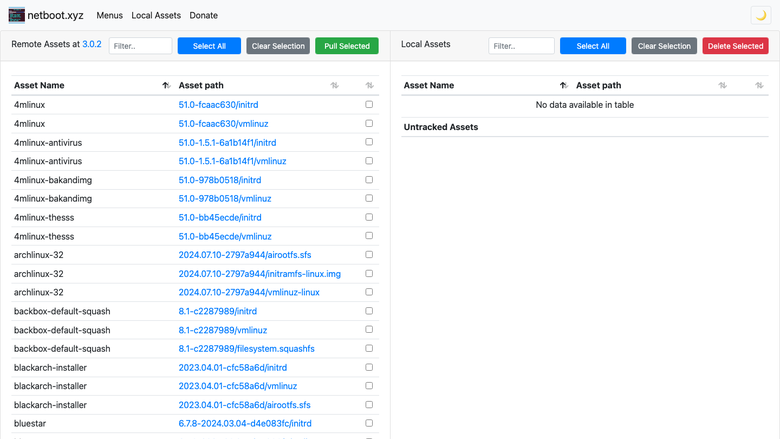Open the 3.0.2 version link
This screenshot has height=439, width=780.
(x=92, y=44)
